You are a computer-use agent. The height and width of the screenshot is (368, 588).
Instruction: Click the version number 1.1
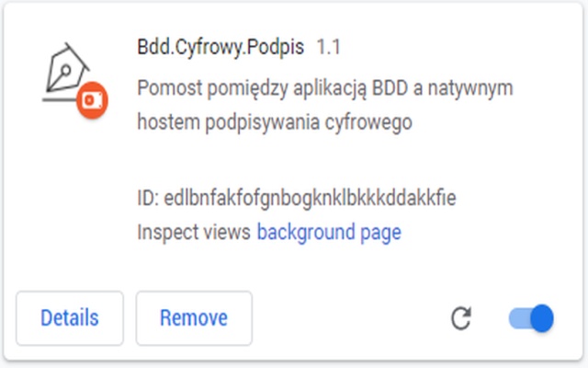point(329,45)
